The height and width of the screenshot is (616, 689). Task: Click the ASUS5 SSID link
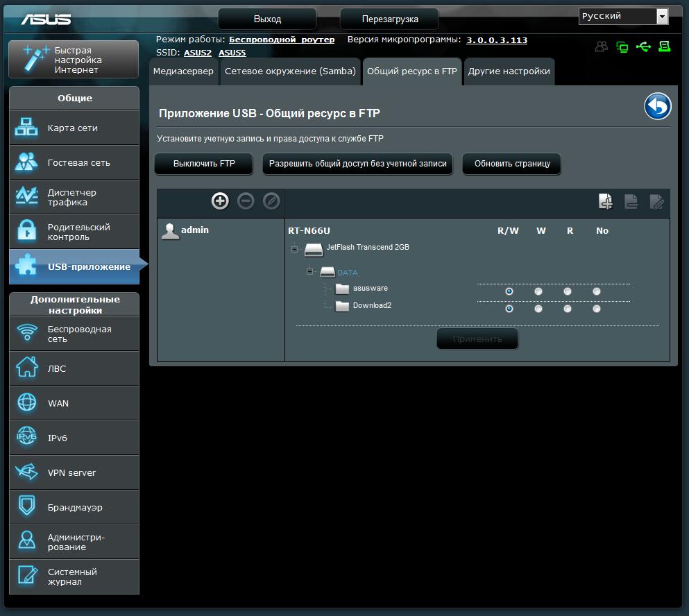click(x=232, y=53)
